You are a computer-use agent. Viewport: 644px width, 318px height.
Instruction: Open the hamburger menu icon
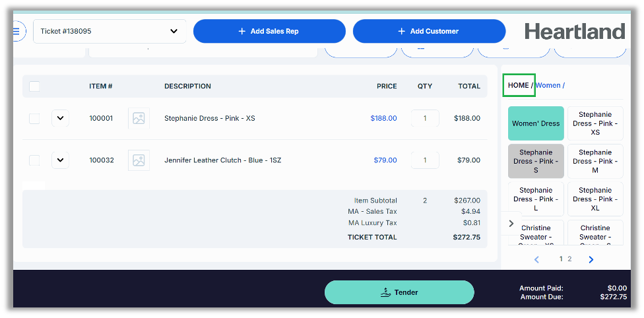(x=18, y=31)
